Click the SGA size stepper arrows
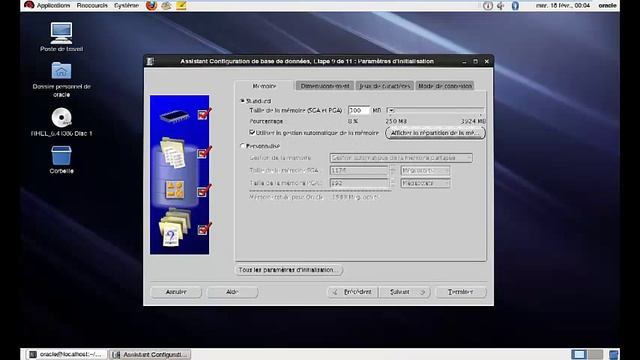 (x=393, y=170)
